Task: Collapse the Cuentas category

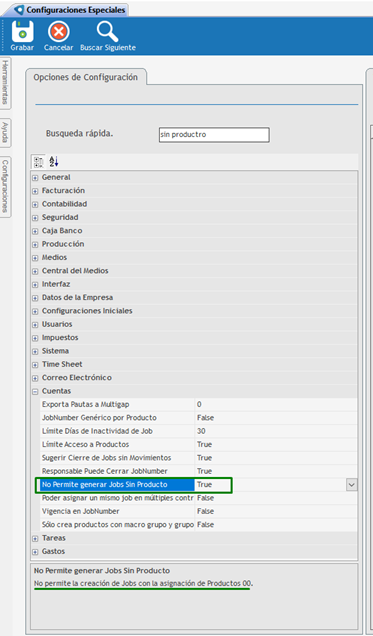Action: coord(35,392)
